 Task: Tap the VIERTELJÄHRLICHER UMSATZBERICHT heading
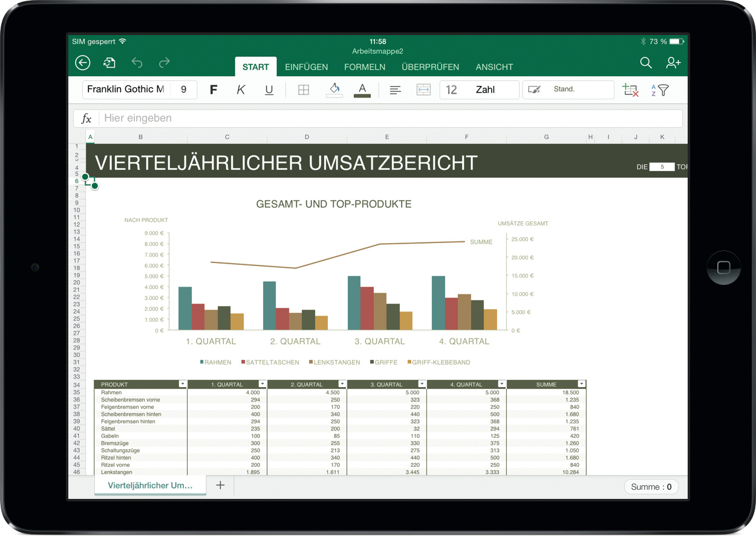point(287,163)
